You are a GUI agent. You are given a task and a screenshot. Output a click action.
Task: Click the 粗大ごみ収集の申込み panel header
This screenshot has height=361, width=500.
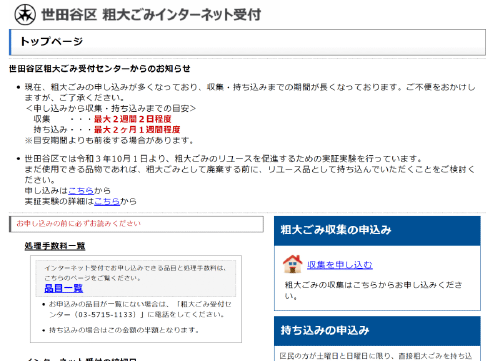point(377,231)
